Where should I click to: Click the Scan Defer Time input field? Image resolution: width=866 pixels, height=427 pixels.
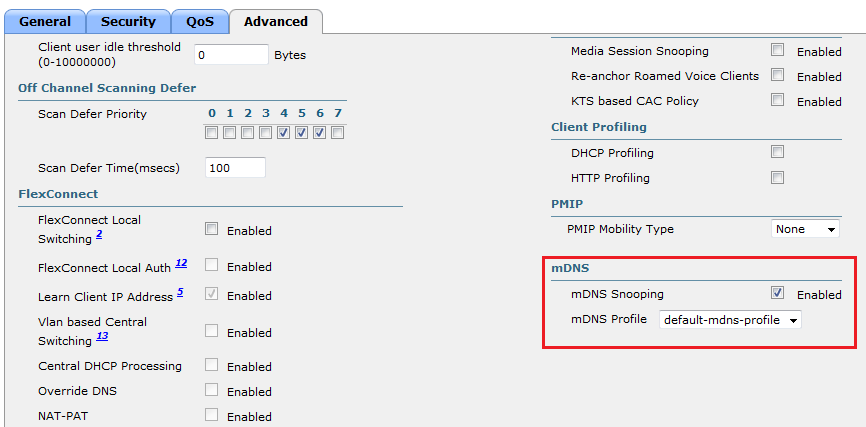click(235, 168)
